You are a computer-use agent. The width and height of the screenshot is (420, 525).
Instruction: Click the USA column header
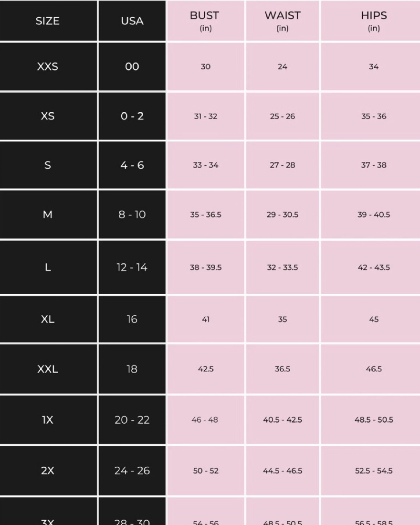132,21
